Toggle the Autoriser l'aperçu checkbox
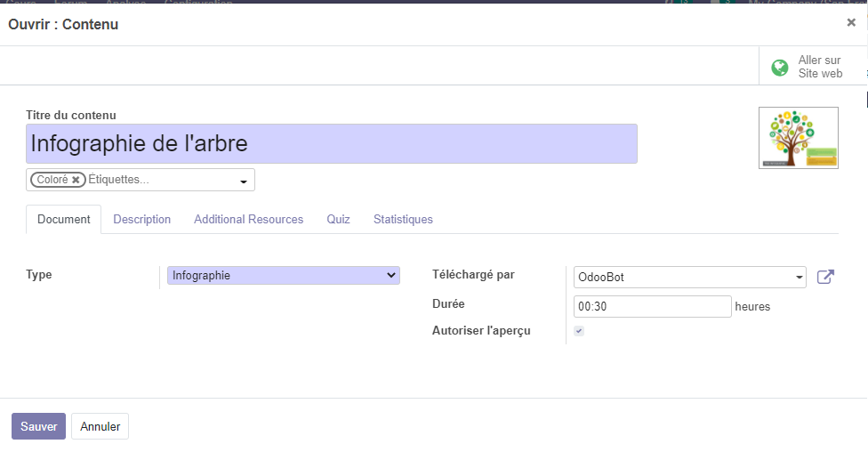The height and width of the screenshot is (452, 868). coord(579,331)
